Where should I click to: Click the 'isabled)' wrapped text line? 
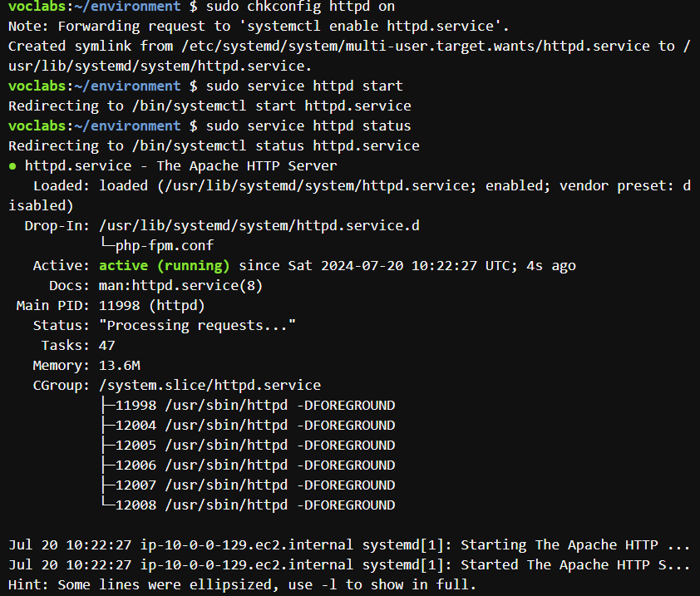click(x=41, y=206)
